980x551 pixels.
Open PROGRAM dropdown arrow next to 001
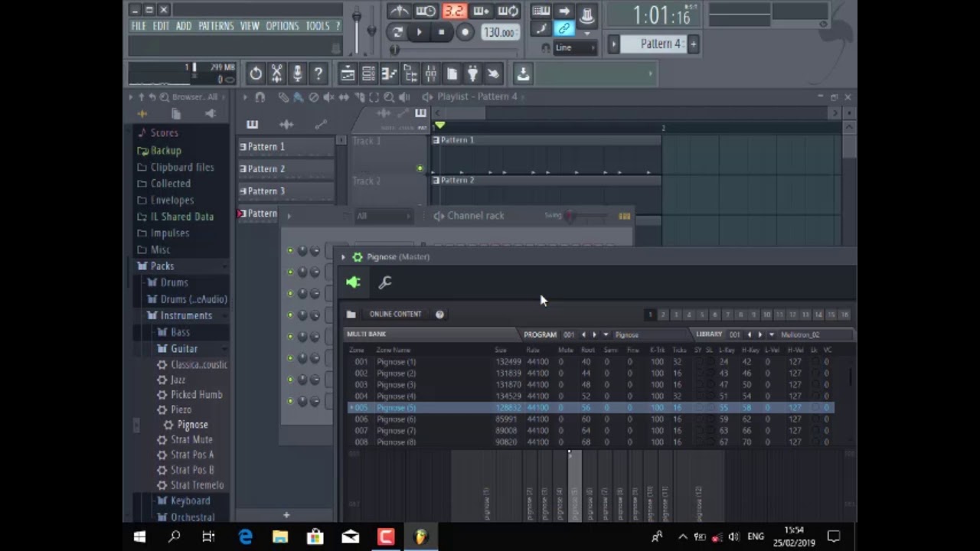pos(606,334)
